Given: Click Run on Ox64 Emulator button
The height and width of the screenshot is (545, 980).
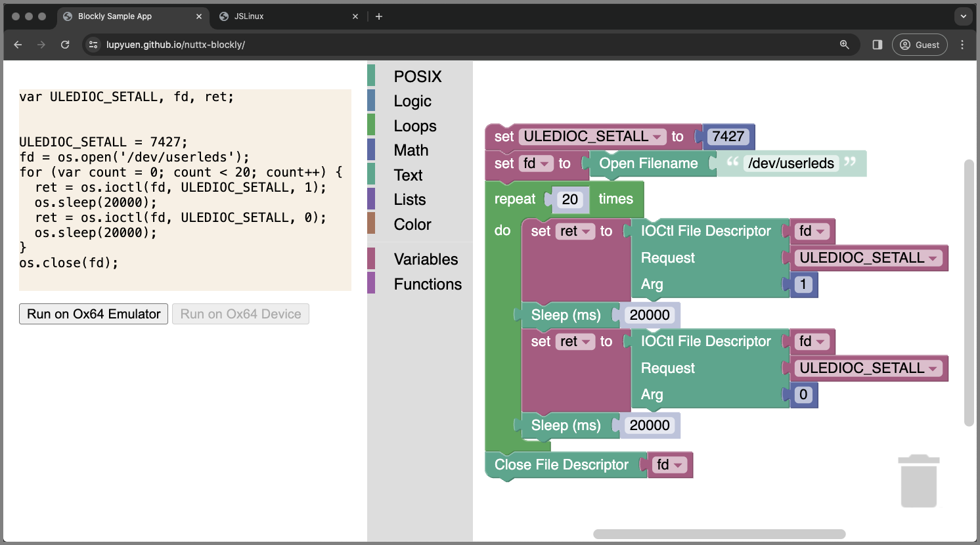Looking at the screenshot, I should (93, 314).
